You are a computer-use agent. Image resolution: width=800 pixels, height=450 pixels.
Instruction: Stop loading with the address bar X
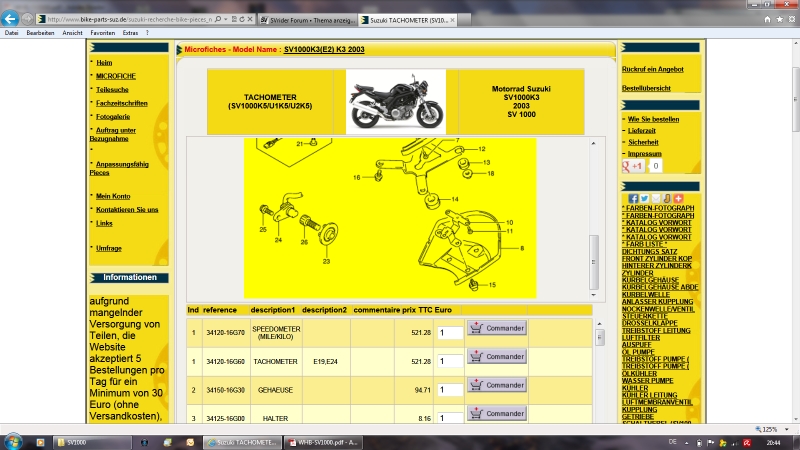tap(250, 19)
